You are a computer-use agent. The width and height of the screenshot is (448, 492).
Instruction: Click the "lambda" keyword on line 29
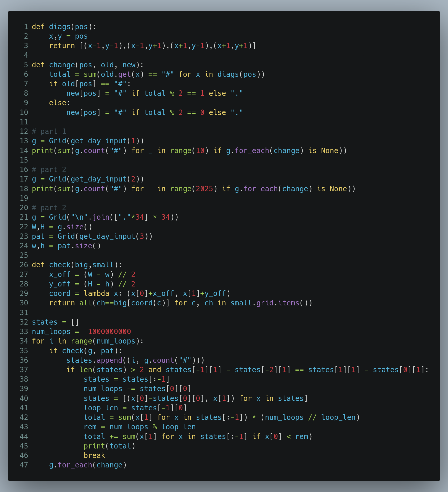[x=97, y=294]
